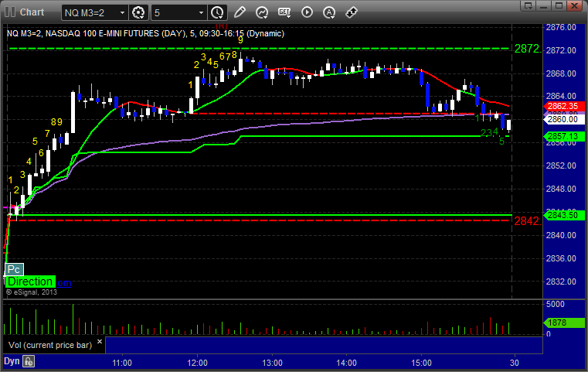Toggle the time lock icon beside Dyn
This screenshot has width=588, height=372.
point(29,361)
